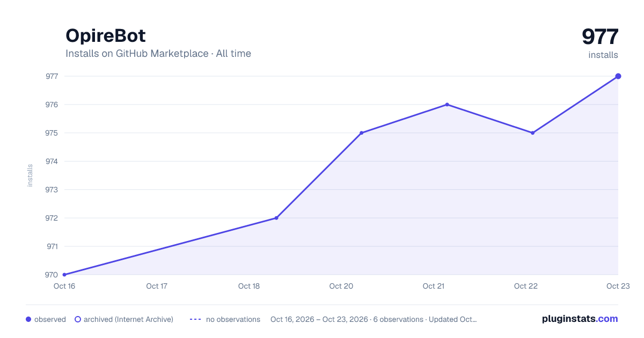The image size is (644, 338).
Task: Click the observed legend text
Action: click(50, 319)
